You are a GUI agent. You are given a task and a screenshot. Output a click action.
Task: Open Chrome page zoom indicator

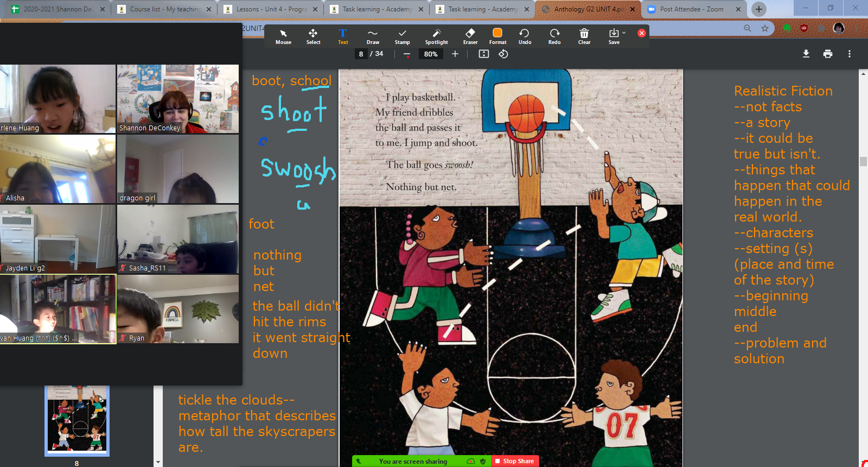pos(748,28)
